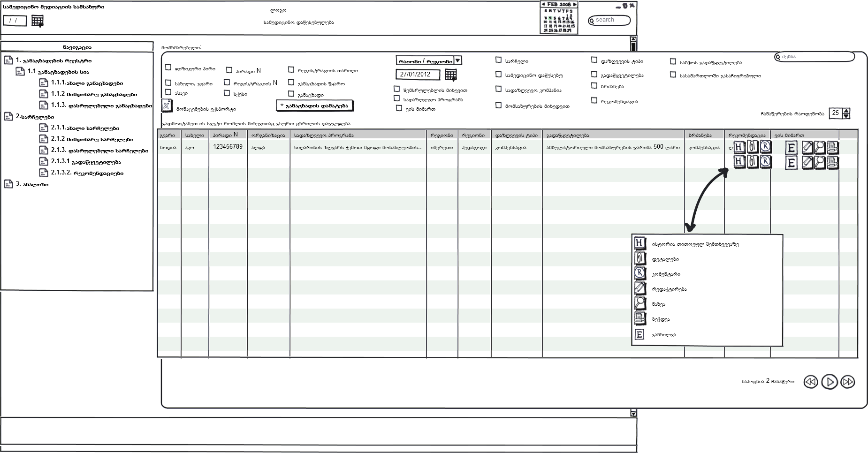This screenshot has height=453, width=868.
Task: Select 1.1.1 ახალი განაცხადები in navigation
Action: tap(87, 83)
